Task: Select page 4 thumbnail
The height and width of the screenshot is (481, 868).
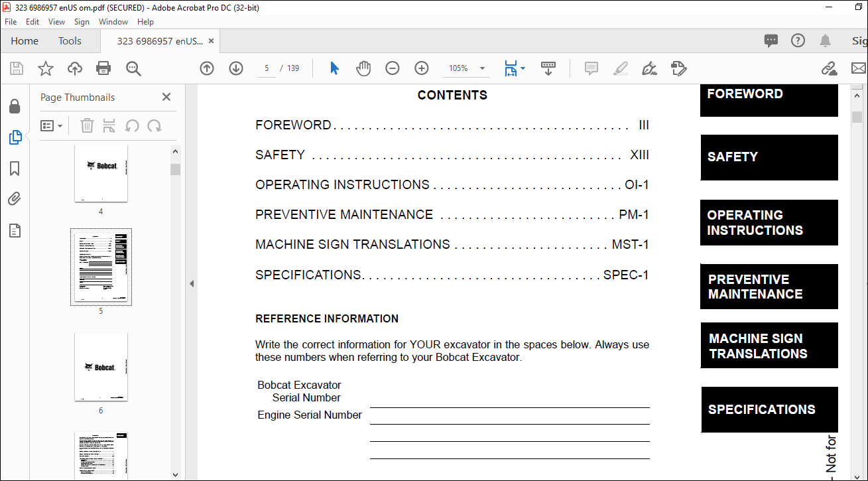Action: coord(101,174)
